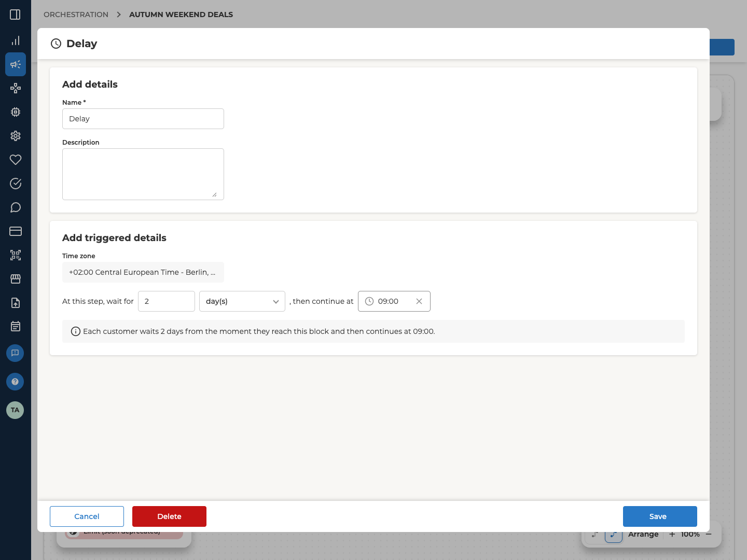
Task: Delete this Delay block
Action: point(169,516)
